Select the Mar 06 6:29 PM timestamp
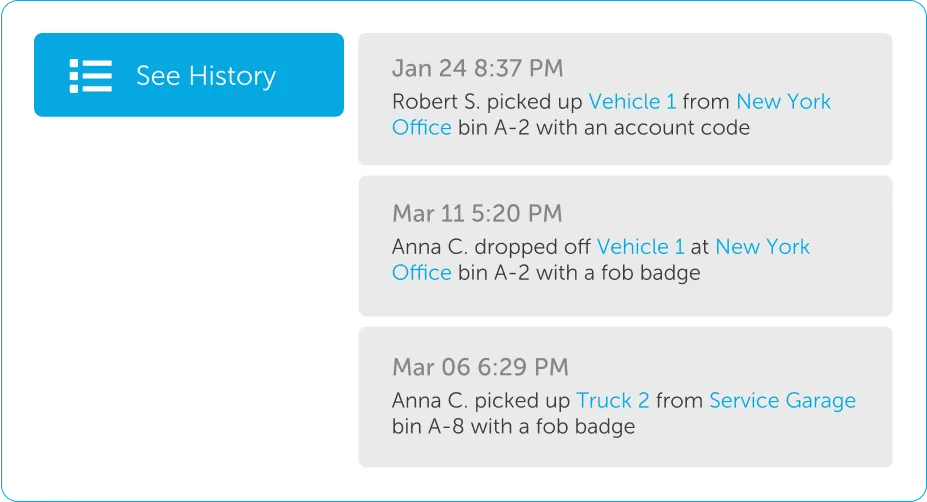The image size is (927, 502). pyautogui.click(x=480, y=367)
